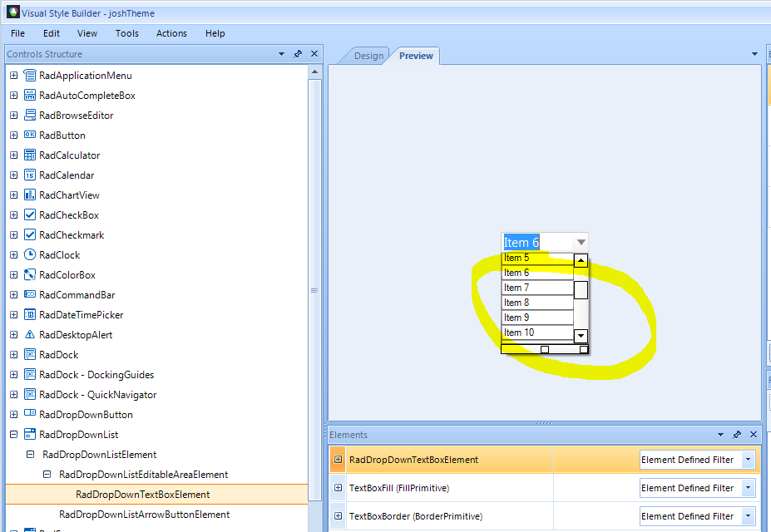
Task: Click the Controls Structure scroll up arrow
Action: click(314, 72)
